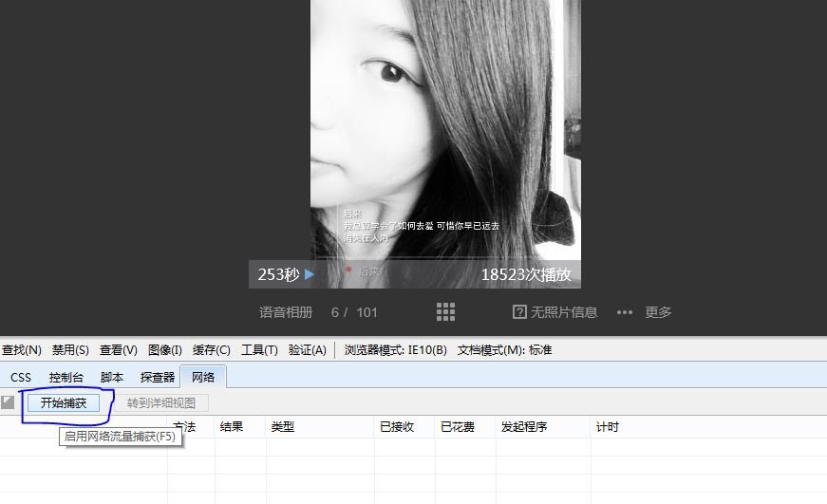Click the 6 / 101 photo counter

[x=354, y=312]
